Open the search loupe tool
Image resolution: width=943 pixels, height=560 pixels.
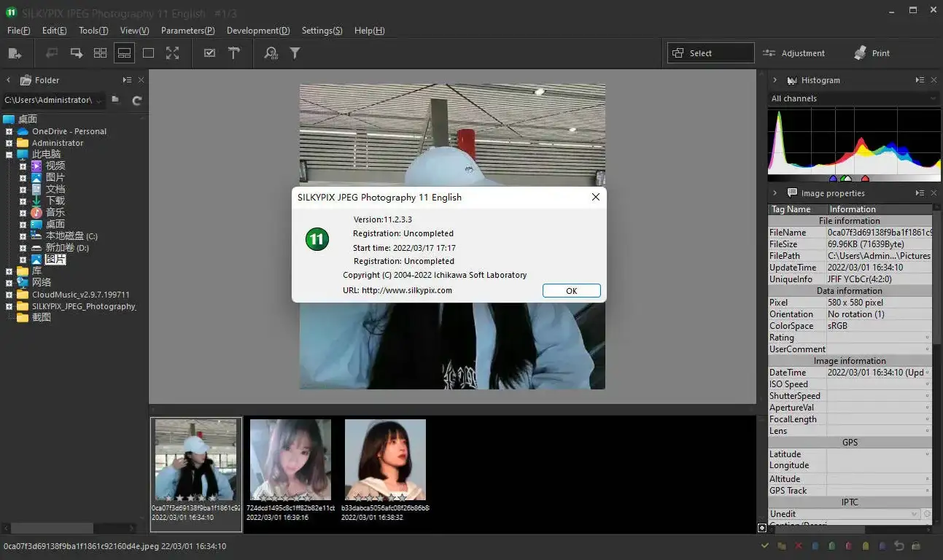271,52
